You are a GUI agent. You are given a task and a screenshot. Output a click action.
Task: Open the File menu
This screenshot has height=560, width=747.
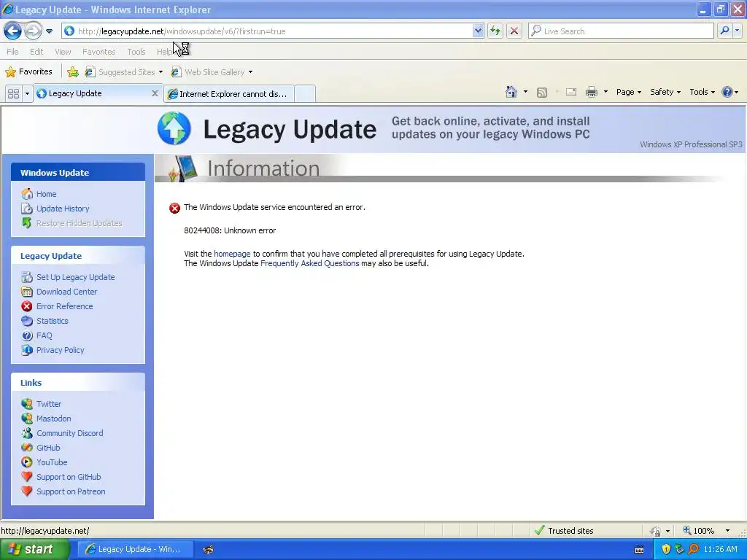[13, 52]
